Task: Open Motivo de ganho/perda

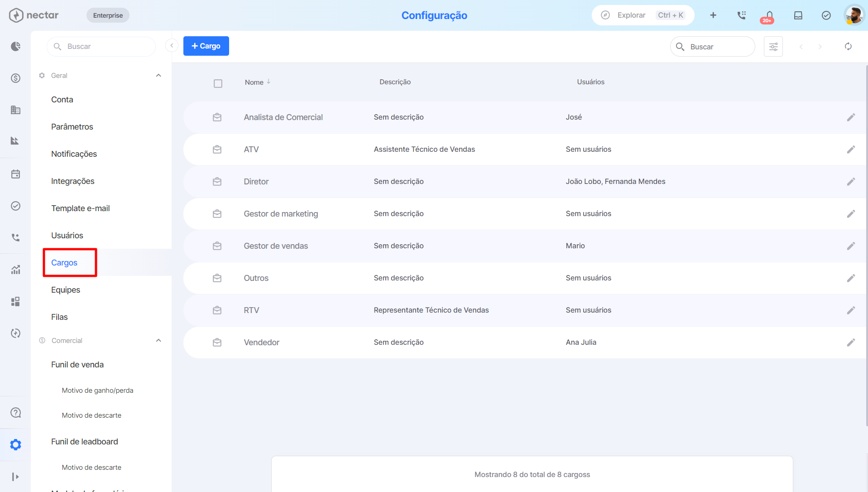Action: click(x=97, y=391)
